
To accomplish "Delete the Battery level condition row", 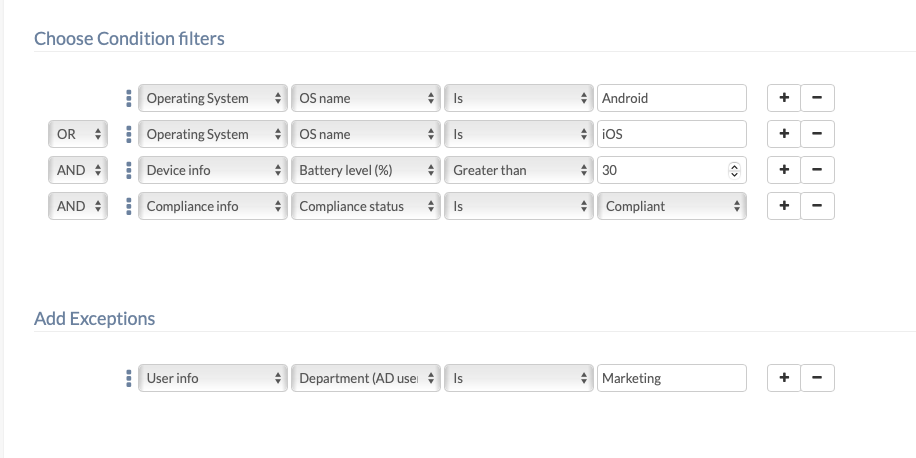I will click(817, 170).
